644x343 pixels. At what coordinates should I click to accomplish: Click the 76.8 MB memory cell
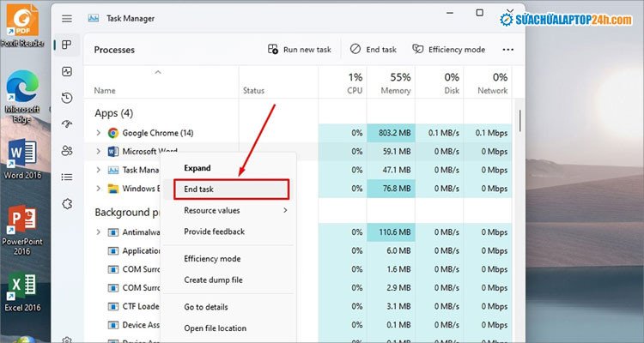click(391, 189)
